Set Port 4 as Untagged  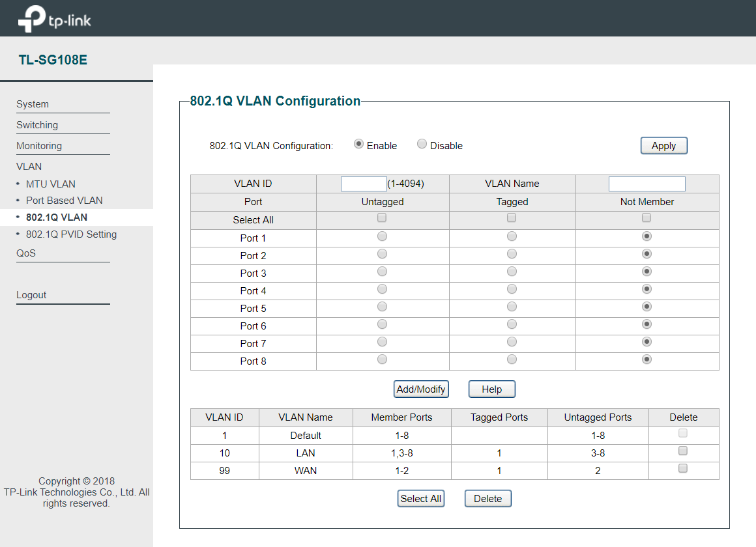point(382,289)
